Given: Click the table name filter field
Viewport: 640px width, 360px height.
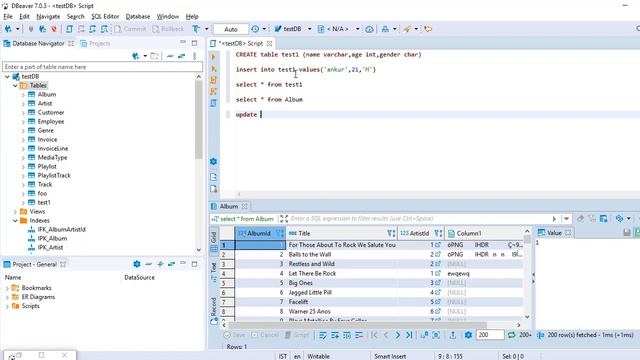Looking at the screenshot, I should (x=102, y=67).
